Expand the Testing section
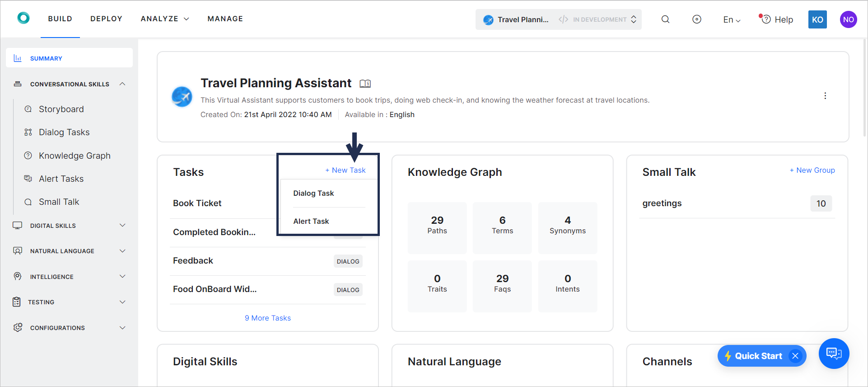The image size is (868, 387). point(122,302)
